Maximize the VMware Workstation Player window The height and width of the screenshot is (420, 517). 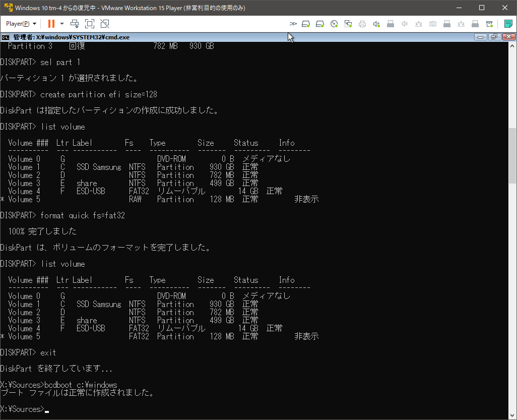coord(482,8)
